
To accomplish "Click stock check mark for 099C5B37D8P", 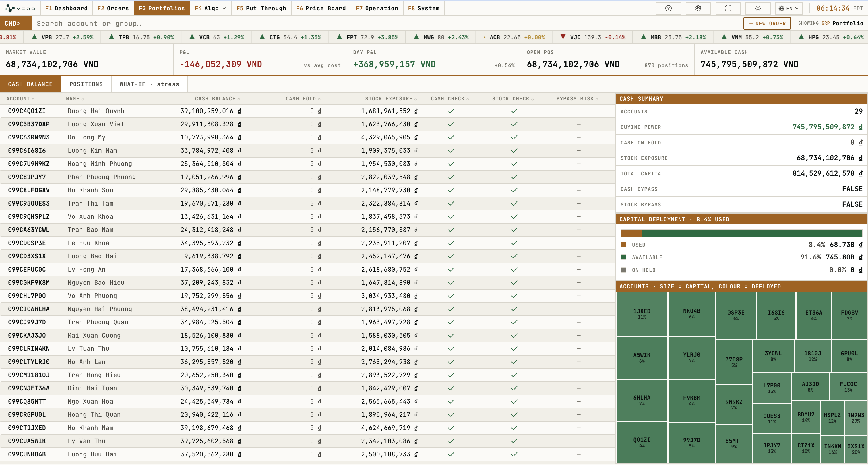I will (514, 124).
